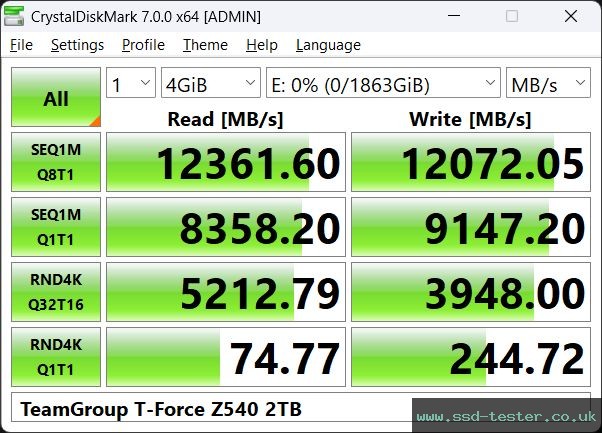Click RND4K Q32T16 write value 3948.00

click(471, 292)
